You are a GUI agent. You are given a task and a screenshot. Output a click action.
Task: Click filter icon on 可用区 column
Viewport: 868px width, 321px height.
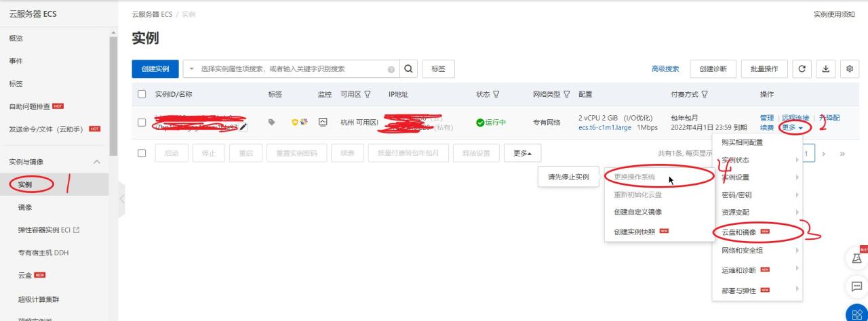368,94
